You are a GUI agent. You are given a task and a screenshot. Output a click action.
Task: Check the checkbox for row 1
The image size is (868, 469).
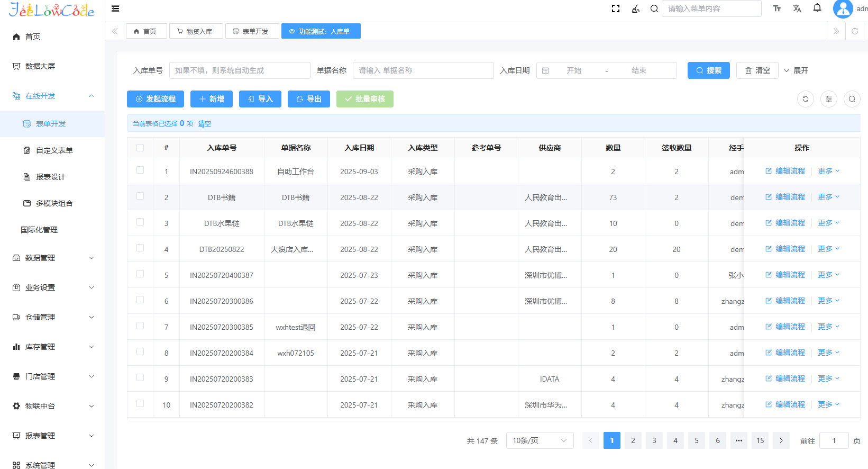140,170
